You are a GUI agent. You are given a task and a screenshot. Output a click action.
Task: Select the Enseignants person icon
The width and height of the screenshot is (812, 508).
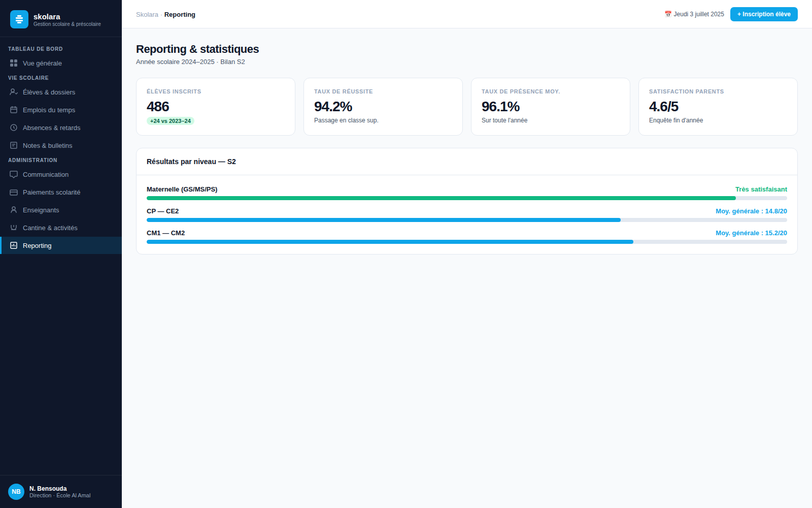pyautogui.click(x=14, y=210)
